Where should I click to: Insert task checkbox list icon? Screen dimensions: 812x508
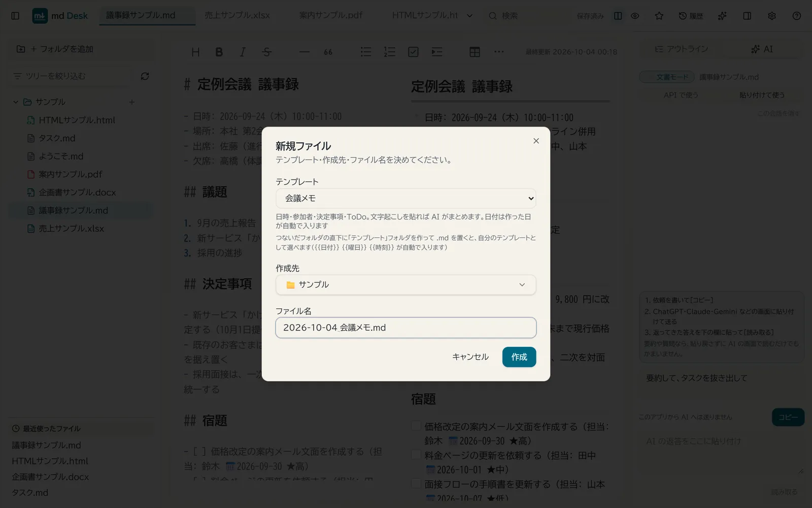(x=413, y=52)
